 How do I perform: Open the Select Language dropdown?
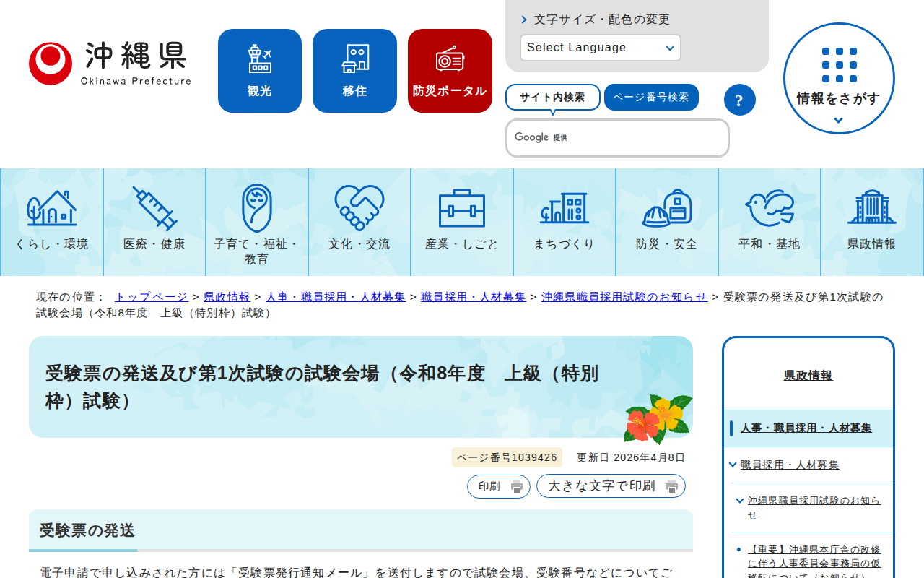[x=601, y=48]
